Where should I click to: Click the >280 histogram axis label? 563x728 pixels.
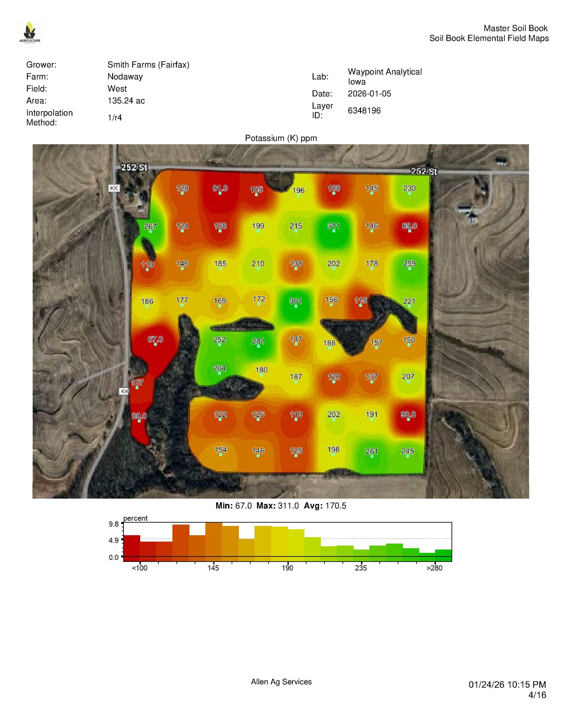click(x=434, y=568)
